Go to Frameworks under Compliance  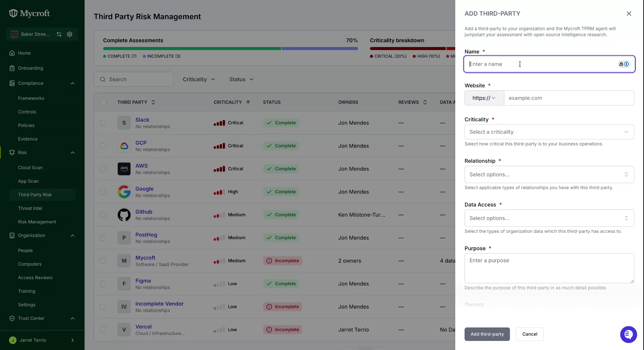click(x=31, y=98)
